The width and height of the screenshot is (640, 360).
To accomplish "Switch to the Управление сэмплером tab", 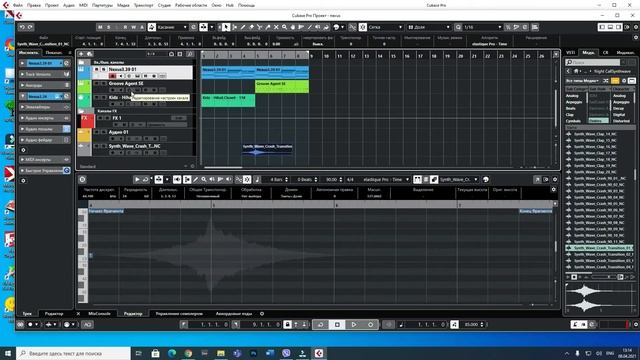I will coord(179,314).
